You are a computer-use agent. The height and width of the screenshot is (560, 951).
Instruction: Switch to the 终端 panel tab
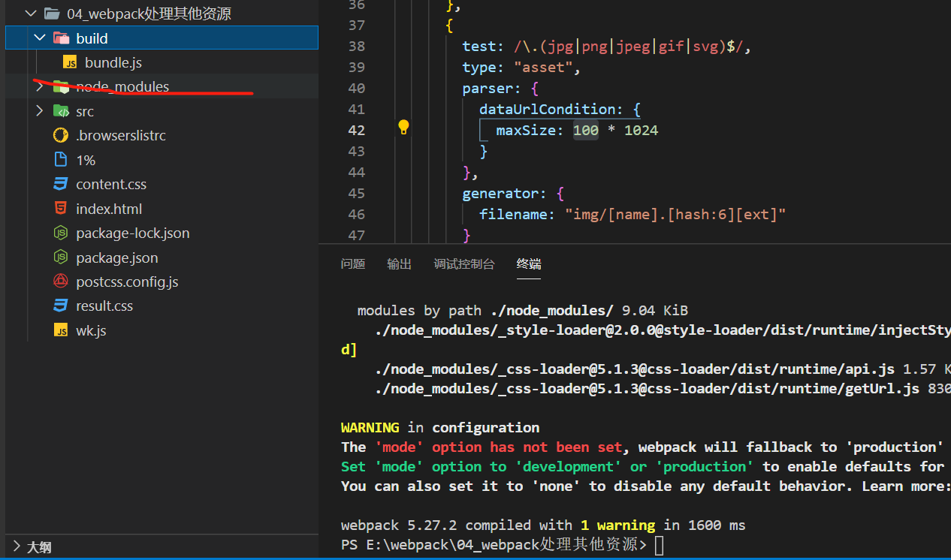[529, 263]
